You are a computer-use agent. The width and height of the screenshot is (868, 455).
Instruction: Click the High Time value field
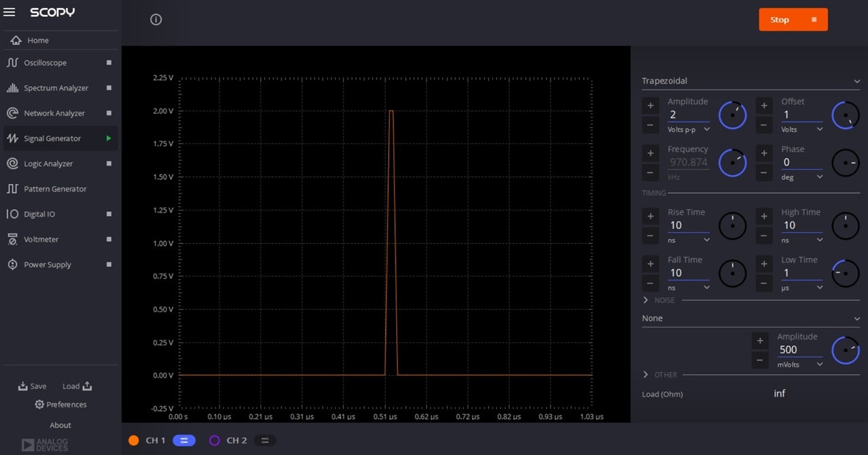point(802,225)
